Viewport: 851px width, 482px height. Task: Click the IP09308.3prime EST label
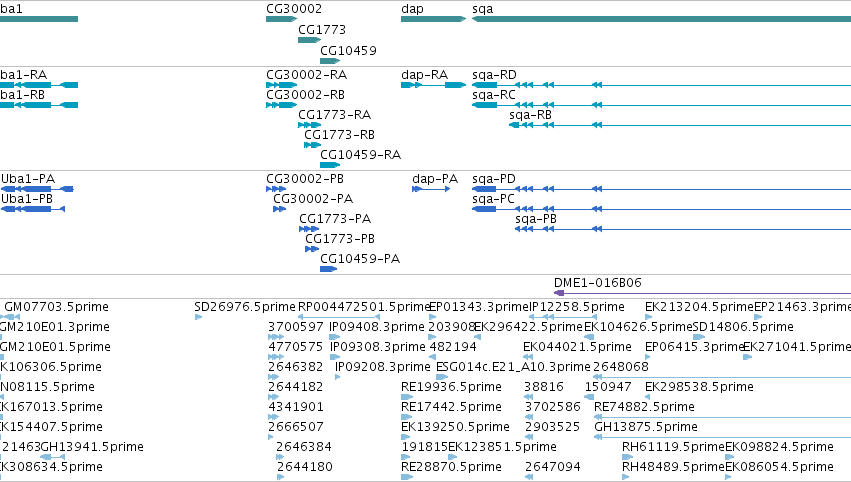click(377, 347)
